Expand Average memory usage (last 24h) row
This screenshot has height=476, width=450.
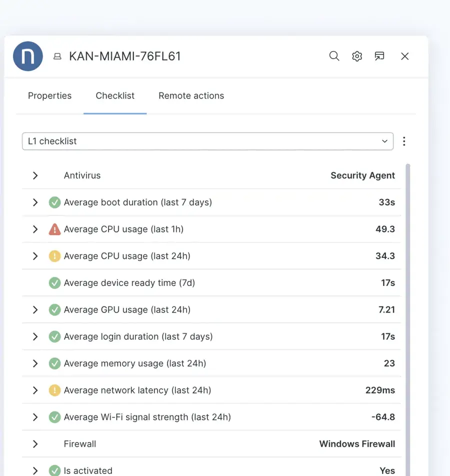tap(35, 363)
